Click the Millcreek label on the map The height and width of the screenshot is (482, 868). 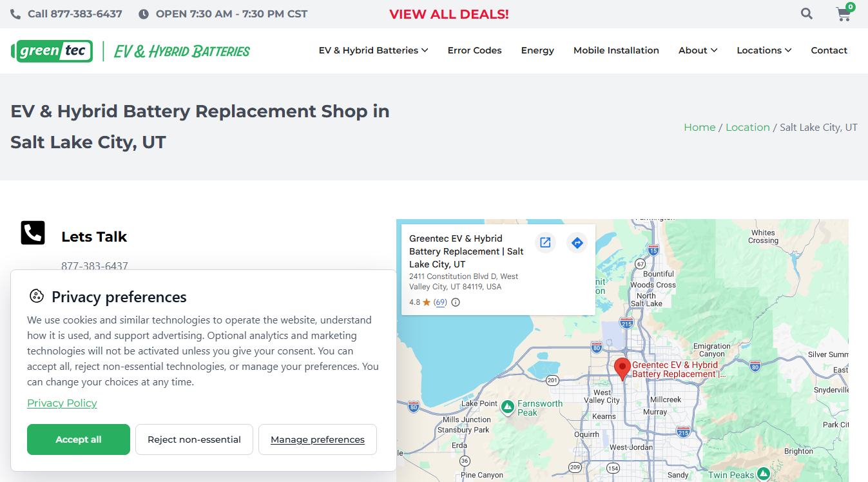coord(666,400)
